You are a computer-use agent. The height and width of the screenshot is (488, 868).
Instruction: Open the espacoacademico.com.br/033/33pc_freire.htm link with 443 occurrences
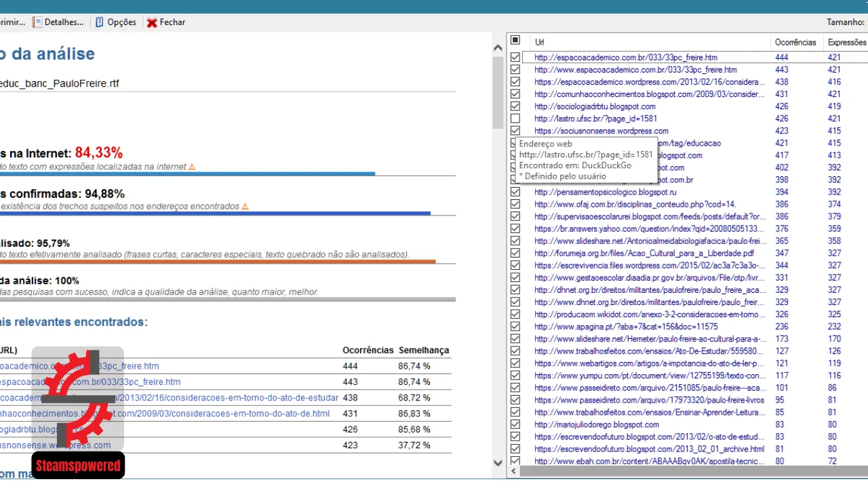pos(90,382)
